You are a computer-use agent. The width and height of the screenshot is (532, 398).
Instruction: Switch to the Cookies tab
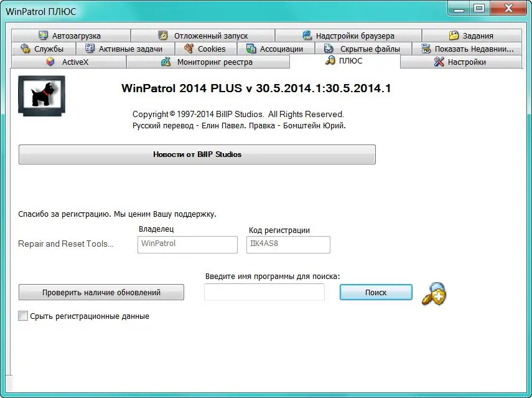[x=205, y=49]
